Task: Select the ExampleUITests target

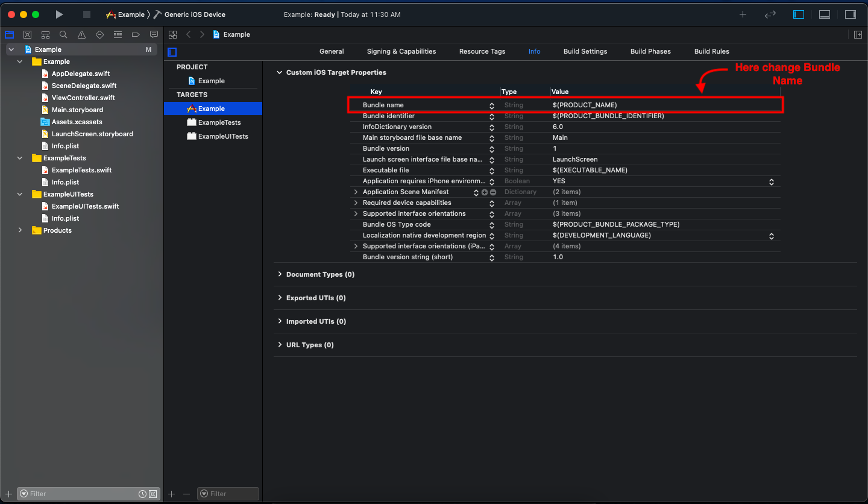Action: tap(222, 136)
